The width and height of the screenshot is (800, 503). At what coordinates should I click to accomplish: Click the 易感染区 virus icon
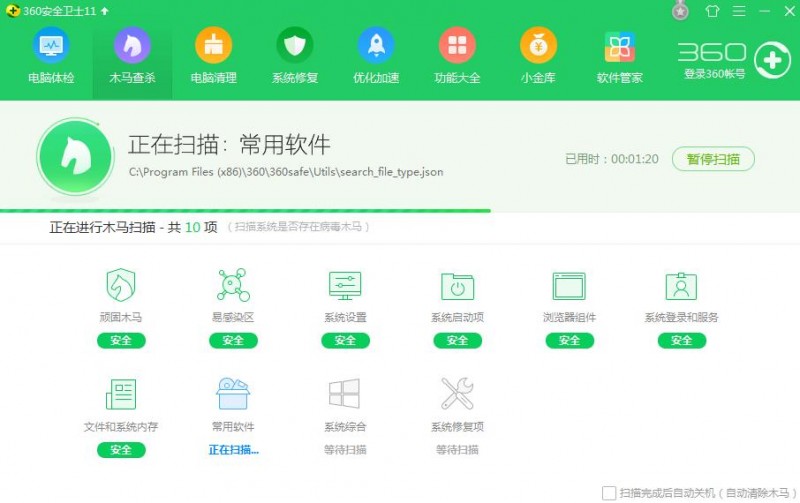coord(233,285)
